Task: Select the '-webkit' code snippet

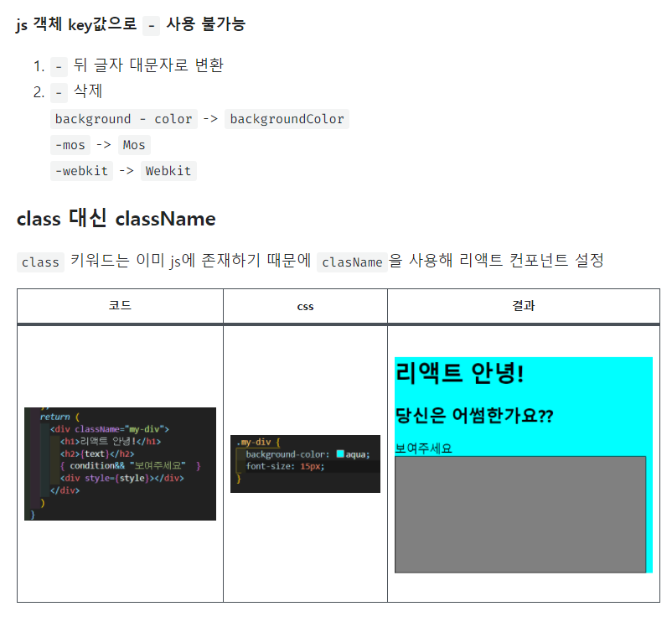Action: click(81, 171)
